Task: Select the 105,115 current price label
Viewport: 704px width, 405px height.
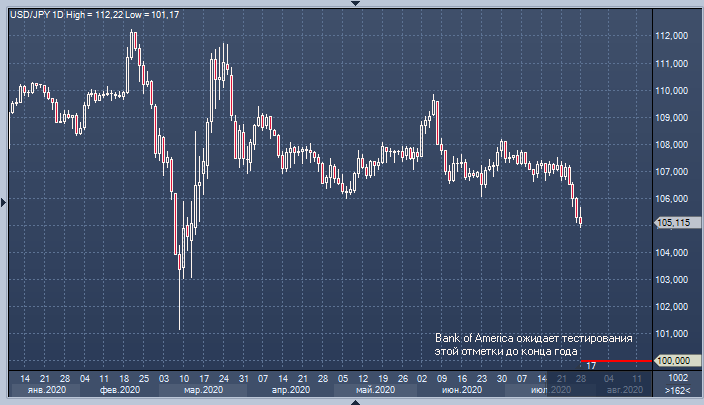Action: point(674,223)
